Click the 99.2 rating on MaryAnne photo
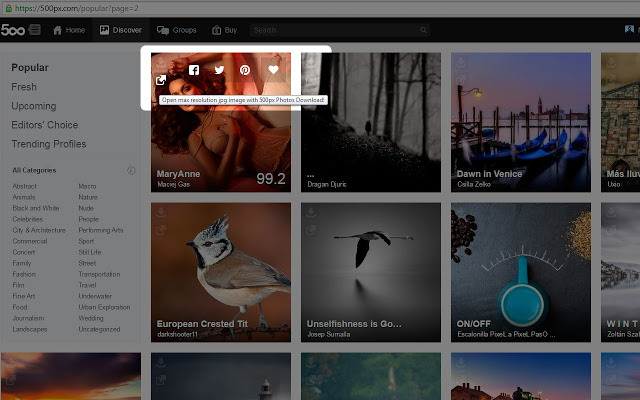 pos(271,178)
